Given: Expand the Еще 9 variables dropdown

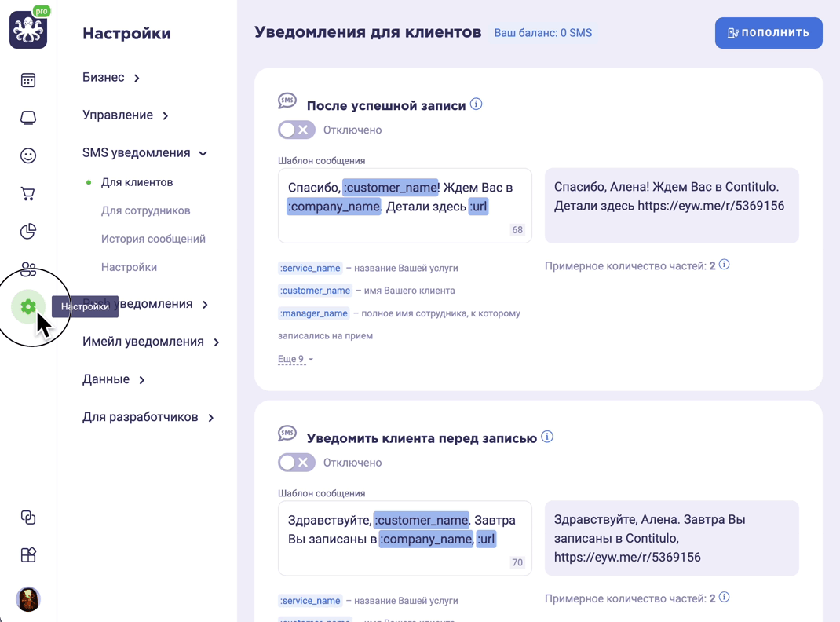Looking at the screenshot, I should 295,359.
